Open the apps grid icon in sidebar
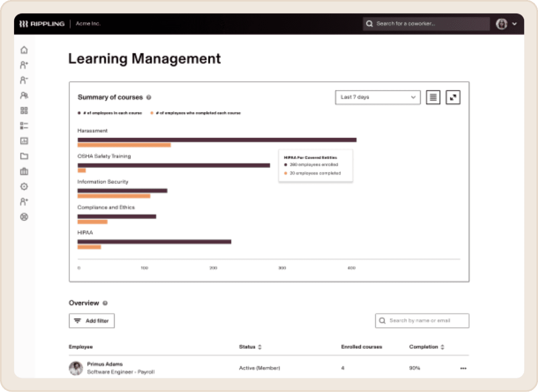 click(24, 111)
